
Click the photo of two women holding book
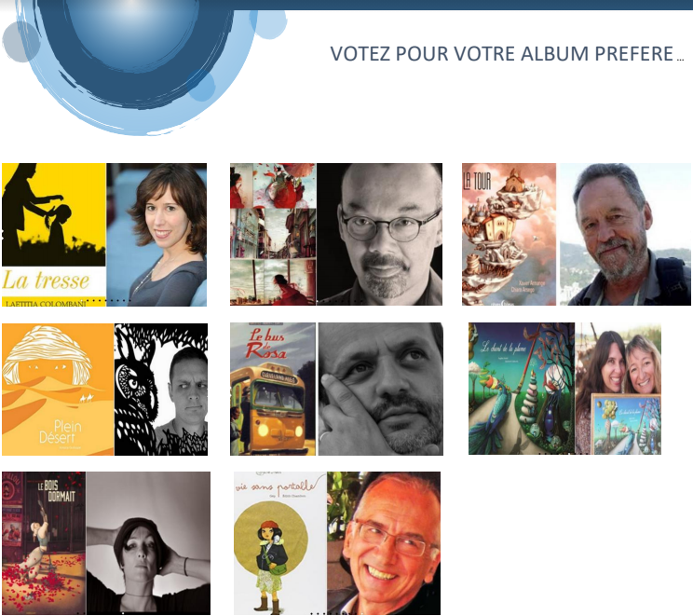pyautogui.click(x=618, y=389)
